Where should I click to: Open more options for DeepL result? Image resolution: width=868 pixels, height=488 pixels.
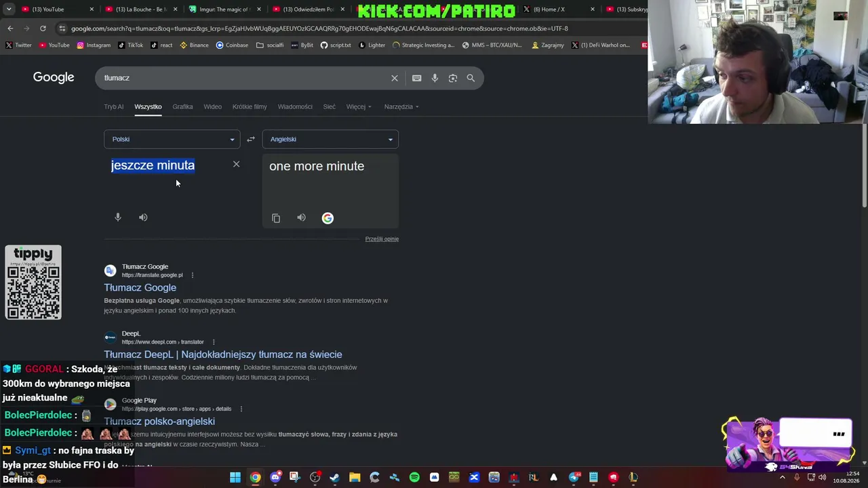coord(214,342)
